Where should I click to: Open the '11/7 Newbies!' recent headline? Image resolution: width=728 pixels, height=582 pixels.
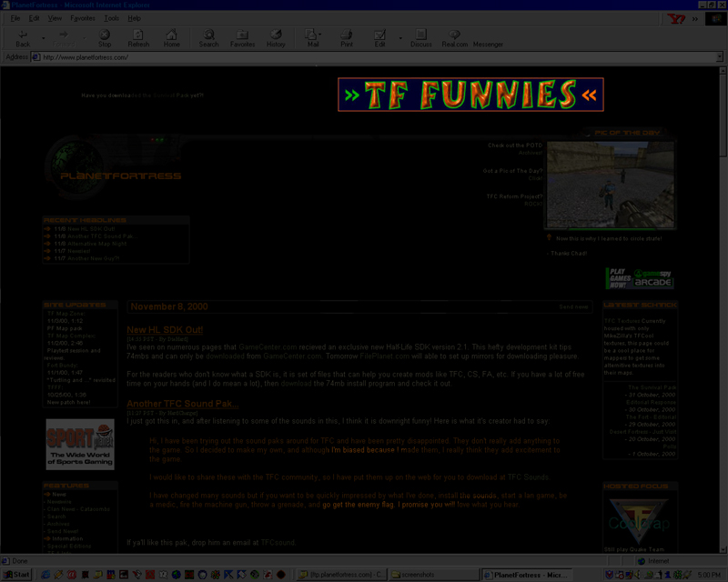(72, 251)
